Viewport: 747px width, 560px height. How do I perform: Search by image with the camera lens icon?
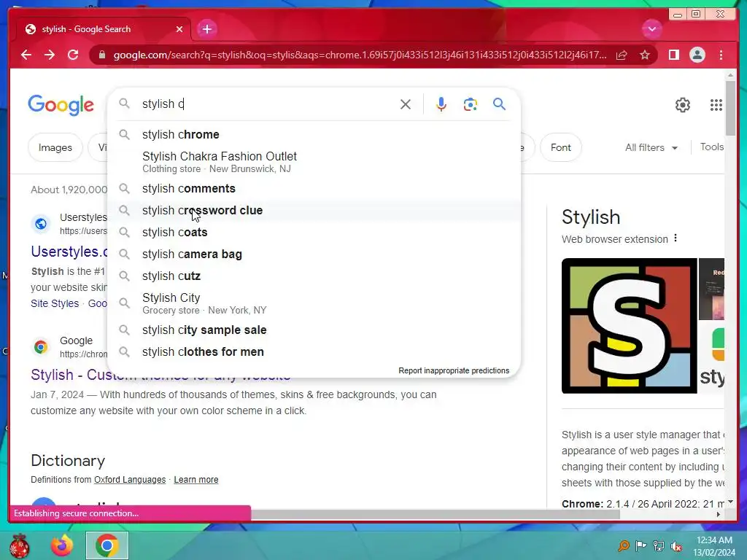click(471, 104)
